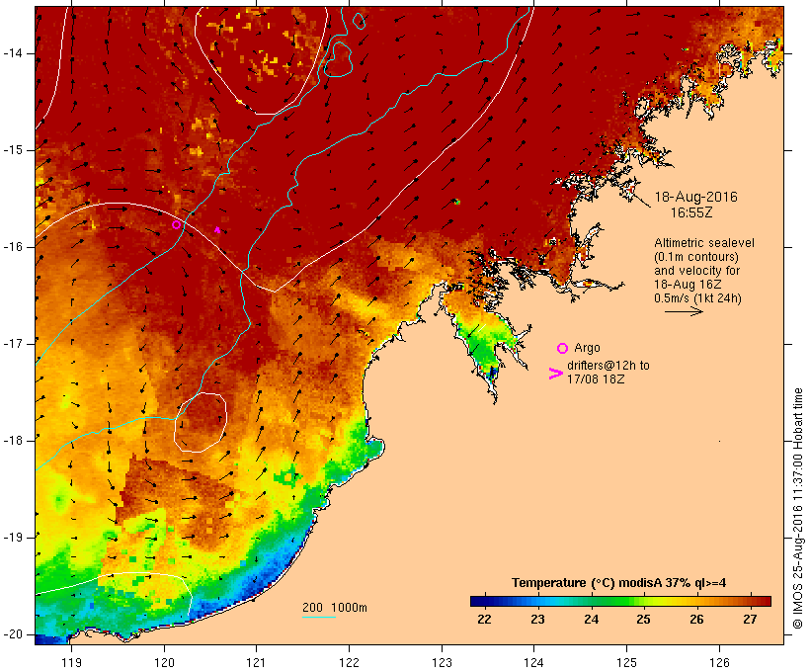Click colorbar tick label 27
The height and width of the screenshot is (672, 810).
coord(750,620)
